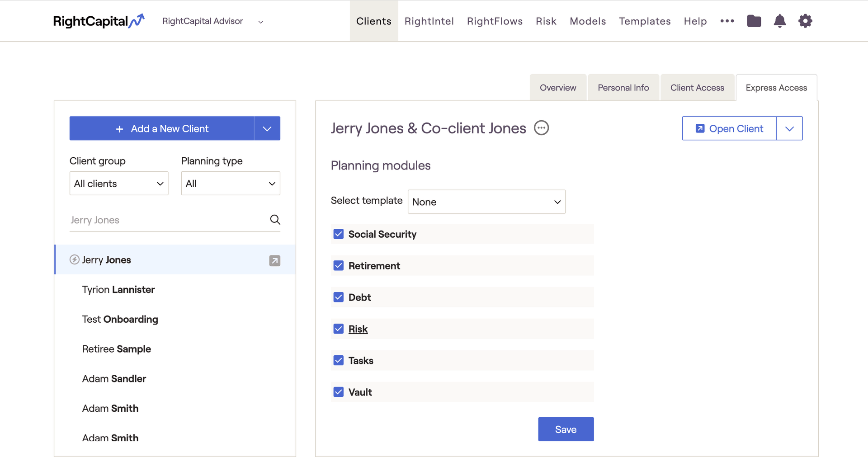Open Add a New Client dropdown arrow
Viewport: 868px width, 457px height.
point(267,128)
